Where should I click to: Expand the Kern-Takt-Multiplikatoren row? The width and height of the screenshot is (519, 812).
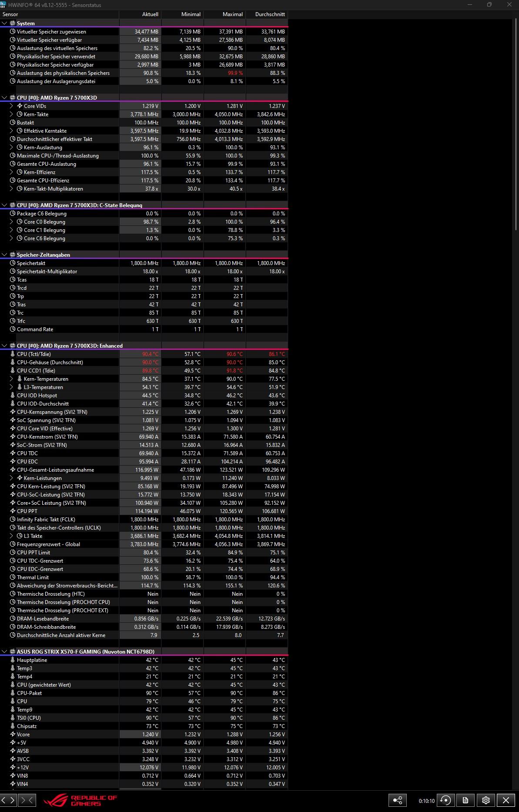[11, 188]
